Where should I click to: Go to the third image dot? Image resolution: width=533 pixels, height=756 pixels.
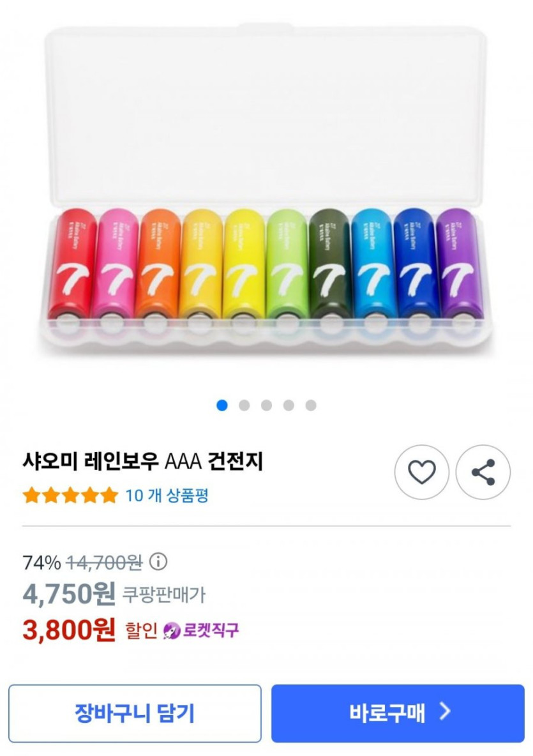266,405
